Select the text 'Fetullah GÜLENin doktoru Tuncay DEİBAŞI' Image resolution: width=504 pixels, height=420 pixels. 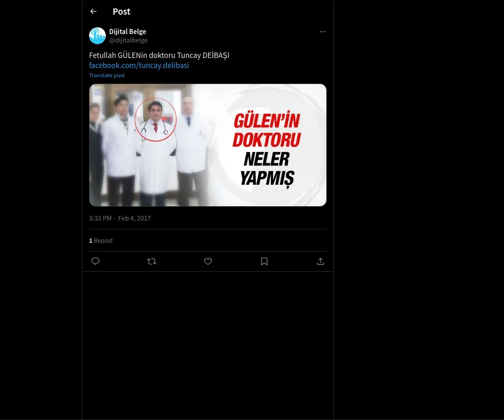click(159, 55)
